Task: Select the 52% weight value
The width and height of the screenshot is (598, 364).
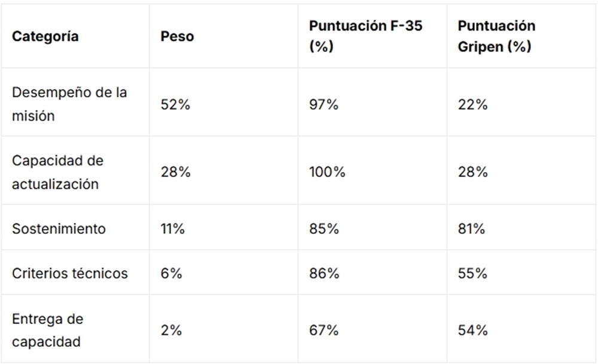Action: (x=175, y=105)
